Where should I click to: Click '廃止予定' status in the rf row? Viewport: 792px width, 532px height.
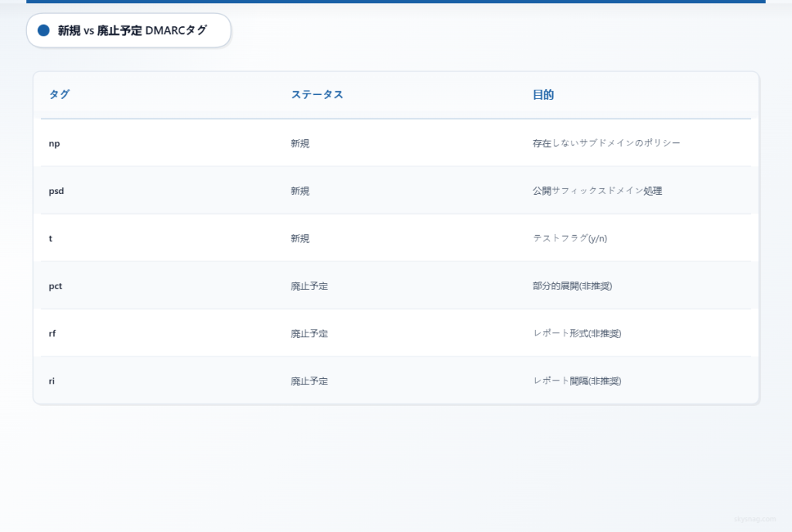coord(309,333)
